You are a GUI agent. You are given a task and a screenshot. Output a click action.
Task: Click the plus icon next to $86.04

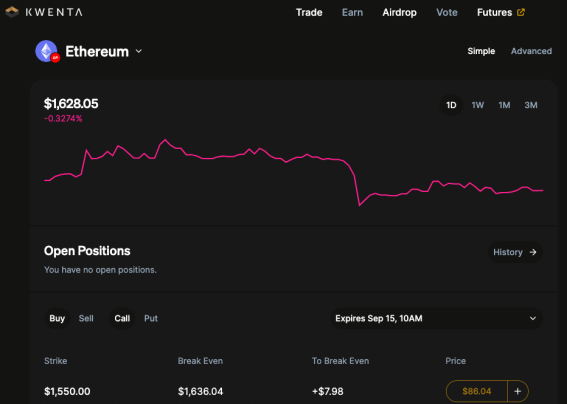click(x=518, y=391)
